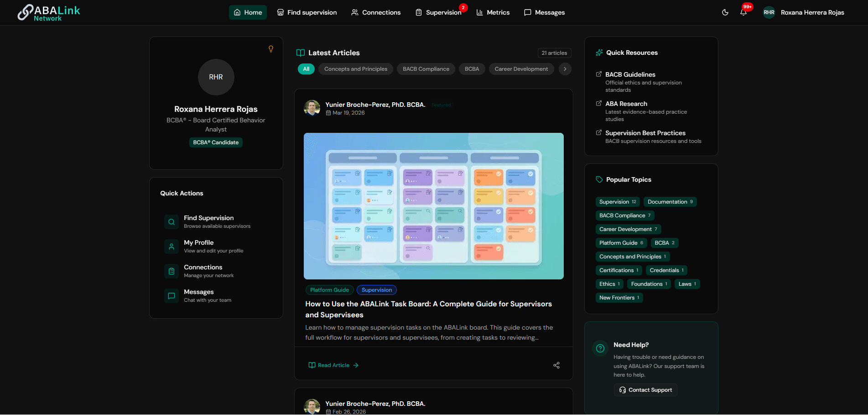868x415 pixels.
Task: Open Find Supervision quick action magnifier icon
Action: [x=172, y=222]
